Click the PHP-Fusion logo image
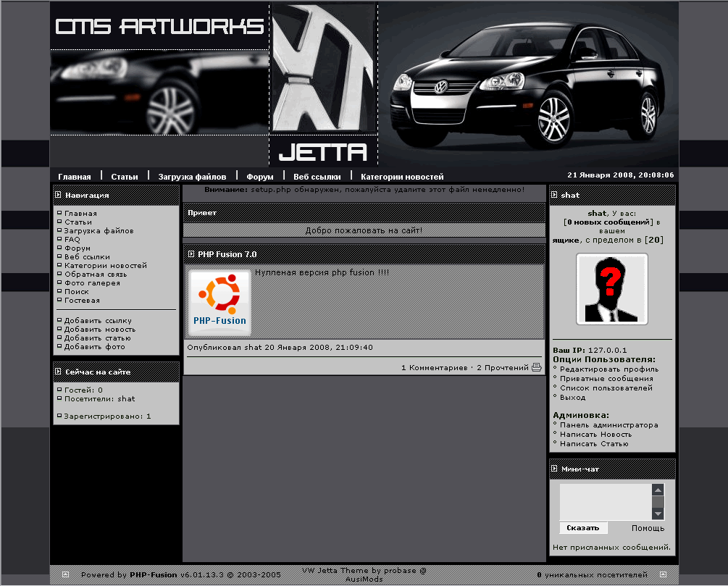The image size is (728, 586). coord(219,302)
